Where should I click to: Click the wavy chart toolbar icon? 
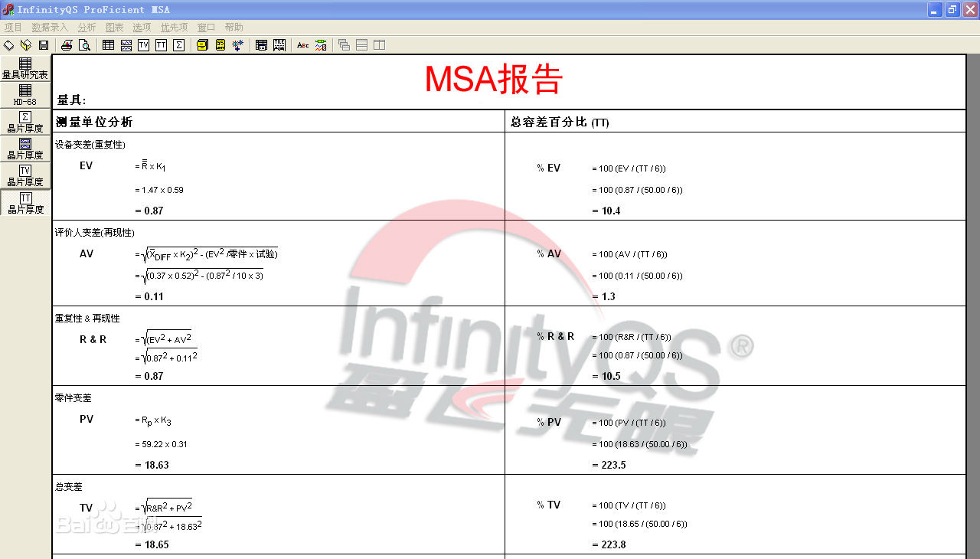[x=126, y=45]
